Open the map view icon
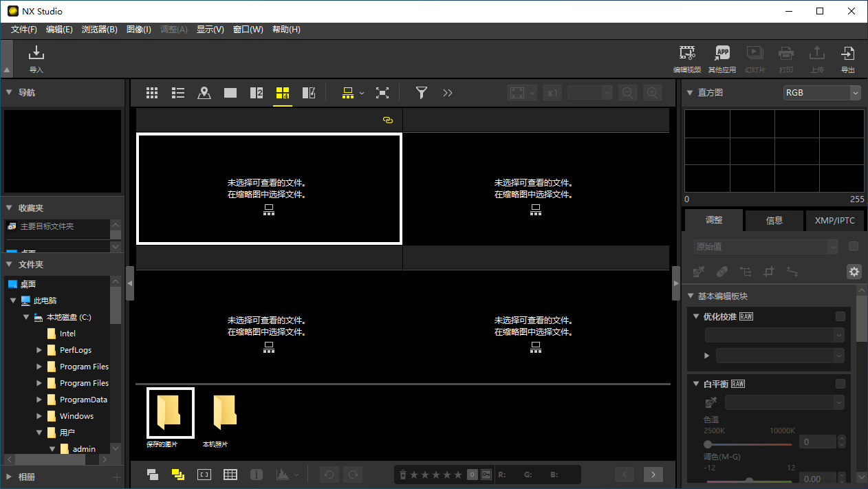 click(x=204, y=92)
